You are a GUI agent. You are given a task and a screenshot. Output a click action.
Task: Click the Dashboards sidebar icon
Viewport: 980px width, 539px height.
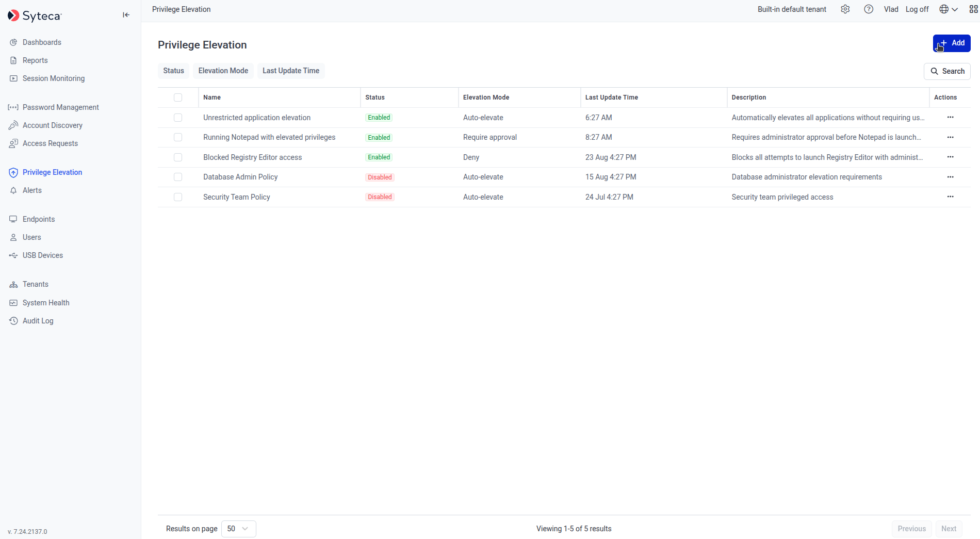[13, 42]
